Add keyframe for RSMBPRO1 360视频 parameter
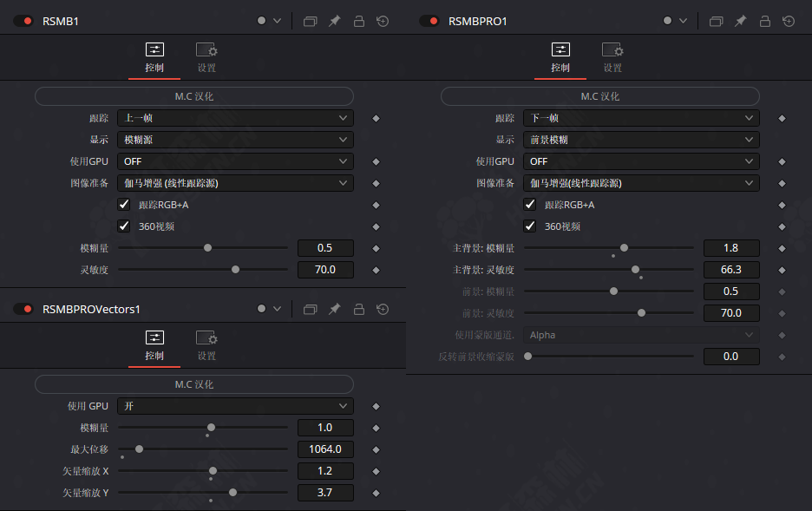Screen dimensions: 812x511 [x=782, y=226]
